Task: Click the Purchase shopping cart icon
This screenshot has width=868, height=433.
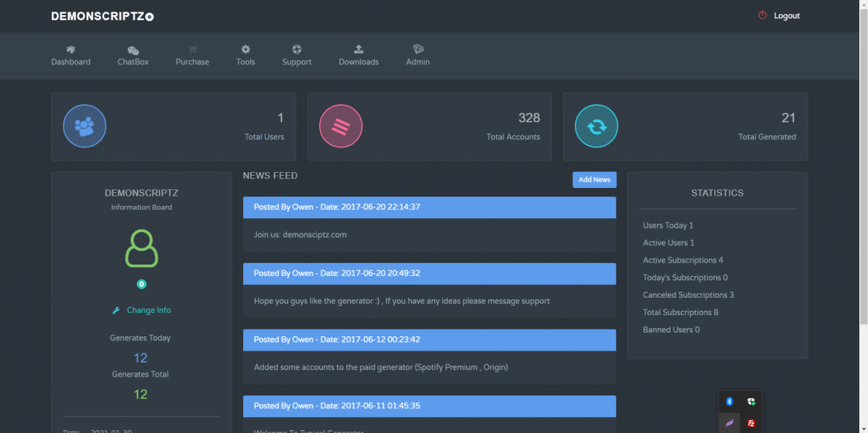Action: point(192,50)
